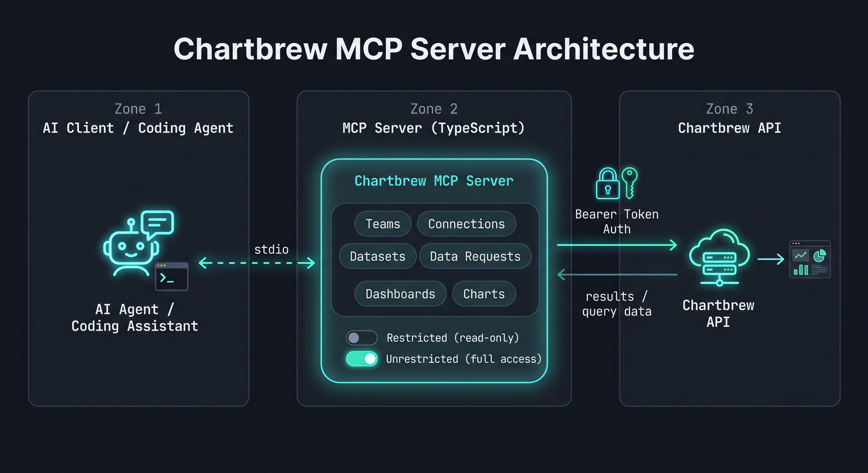The image size is (868, 473).
Task: Select the Charts pill
Action: [484, 294]
